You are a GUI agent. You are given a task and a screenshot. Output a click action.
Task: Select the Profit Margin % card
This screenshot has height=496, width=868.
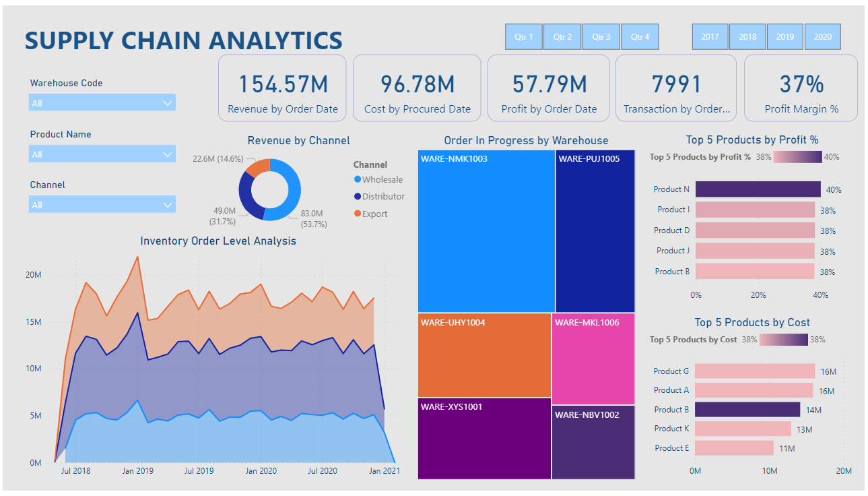[801, 88]
